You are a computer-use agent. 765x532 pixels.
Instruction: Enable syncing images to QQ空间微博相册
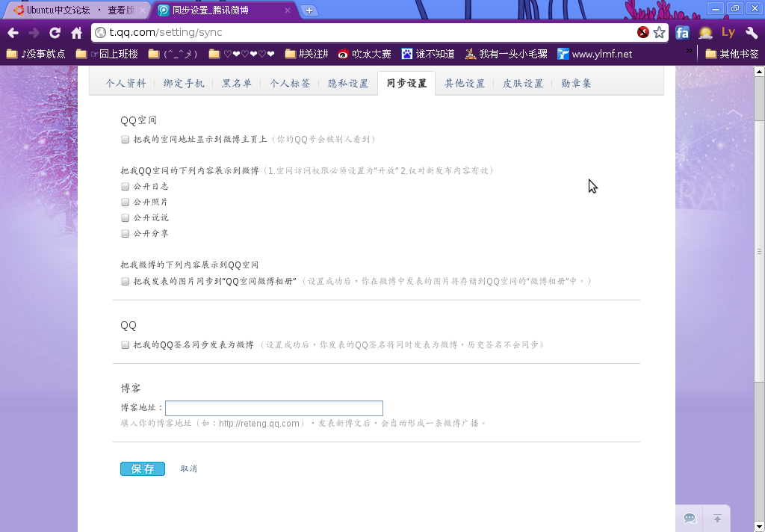click(x=125, y=282)
